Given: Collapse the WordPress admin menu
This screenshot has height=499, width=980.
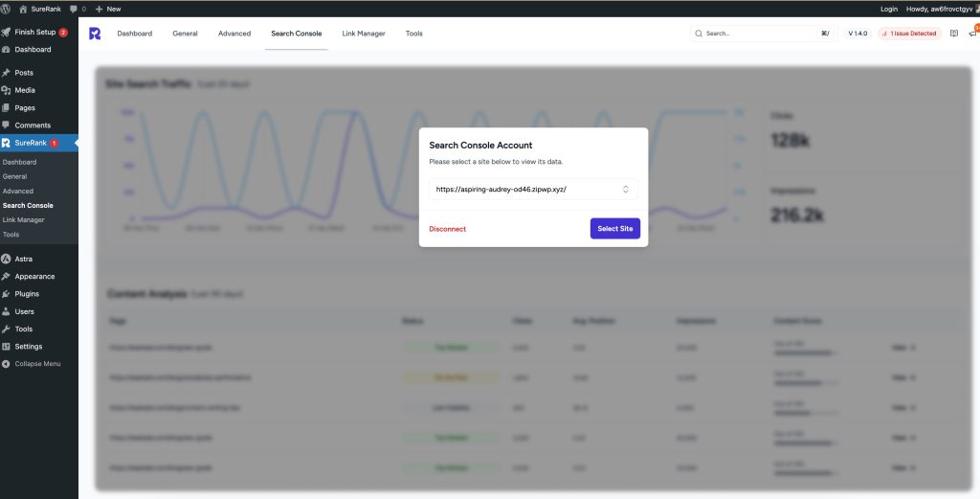Looking at the screenshot, I should click(32, 364).
